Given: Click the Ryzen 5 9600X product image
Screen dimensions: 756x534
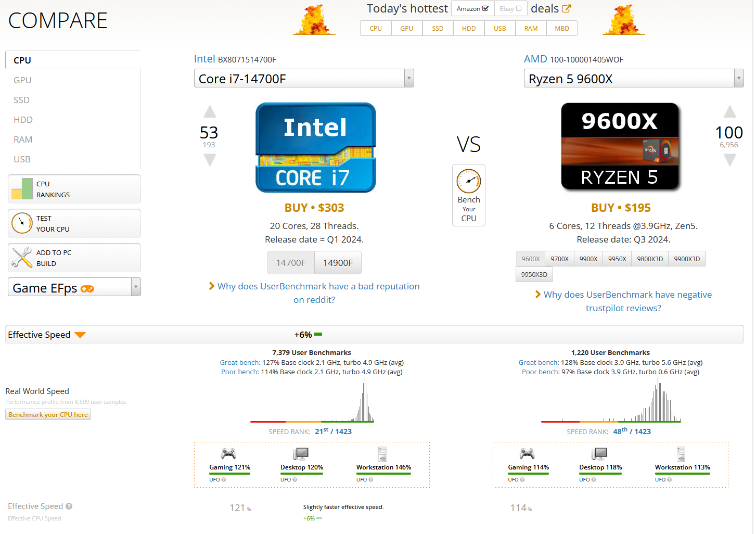Looking at the screenshot, I should point(620,146).
